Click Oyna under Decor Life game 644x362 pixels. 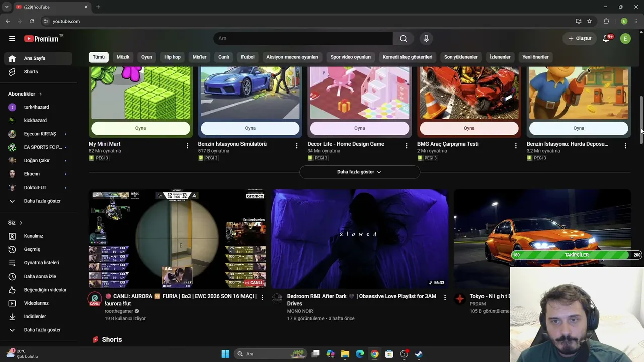[x=360, y=128]
